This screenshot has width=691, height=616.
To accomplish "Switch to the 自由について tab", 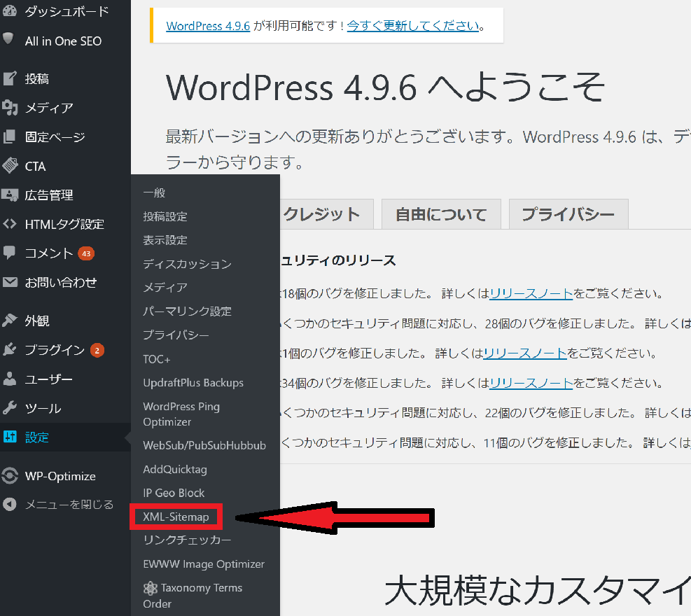I will point(441,214).
